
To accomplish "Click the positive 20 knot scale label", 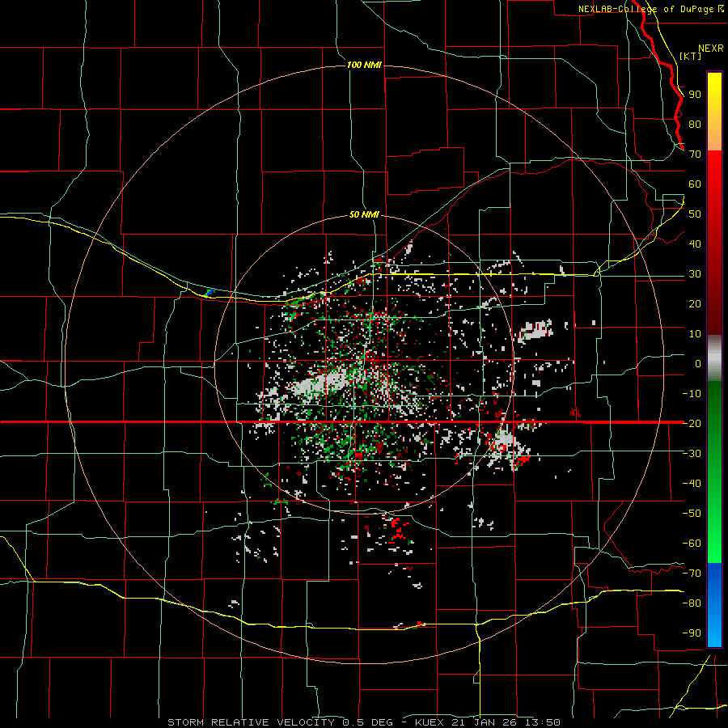I will 695,303.
